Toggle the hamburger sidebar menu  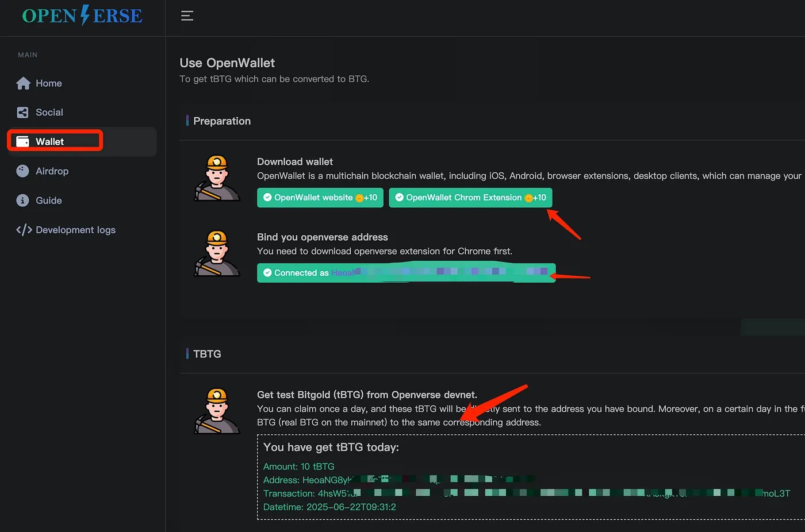click(x=187, y=16)
